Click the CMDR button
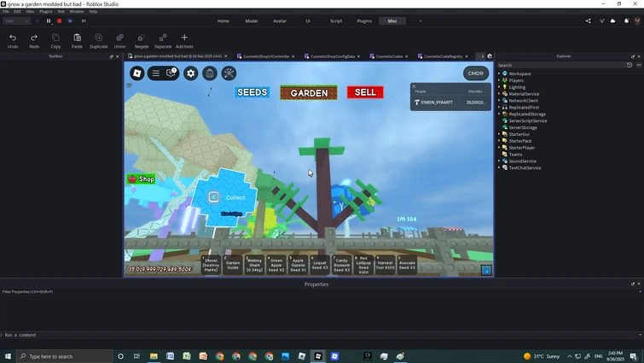644x363 pixels. tap(476, 73)
